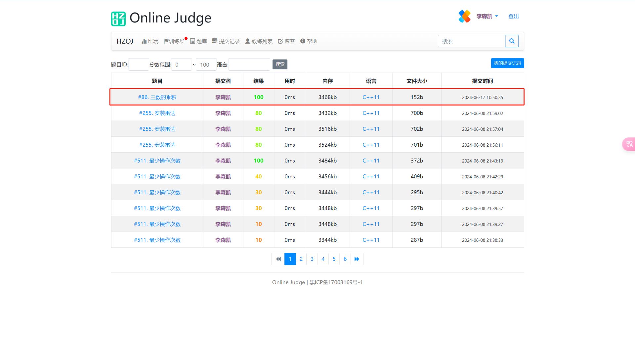
Task: Open #255 安装雷达 submission of 21:56:11
Action: (157, 145)
